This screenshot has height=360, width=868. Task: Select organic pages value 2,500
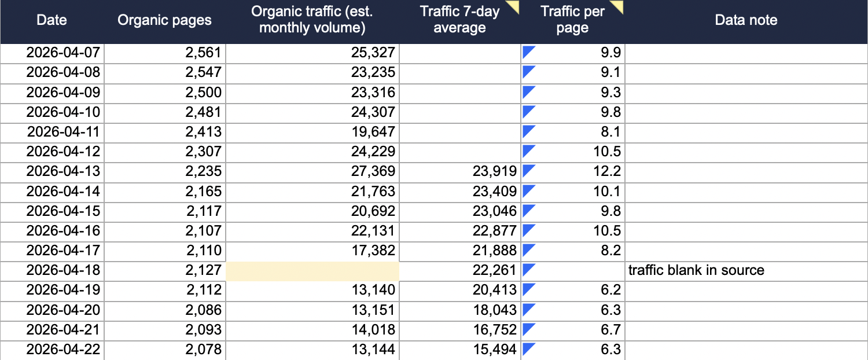pyautogui.click(x=164, y=93)
